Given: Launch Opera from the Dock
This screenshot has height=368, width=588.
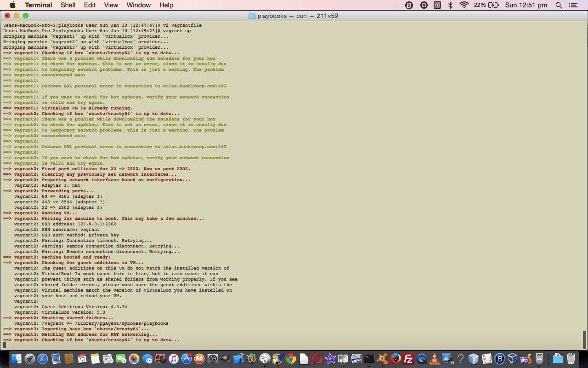Looking at the screenshot, I should coord(317,359).
